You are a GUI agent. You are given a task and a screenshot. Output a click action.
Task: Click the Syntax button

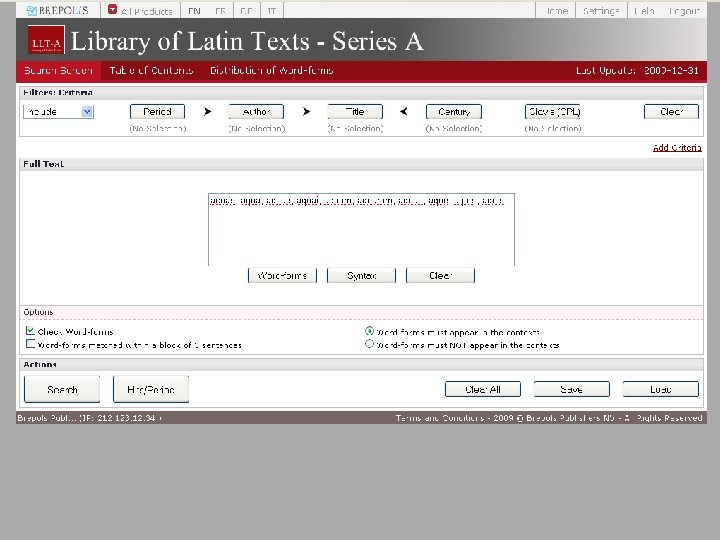point(361,276)
